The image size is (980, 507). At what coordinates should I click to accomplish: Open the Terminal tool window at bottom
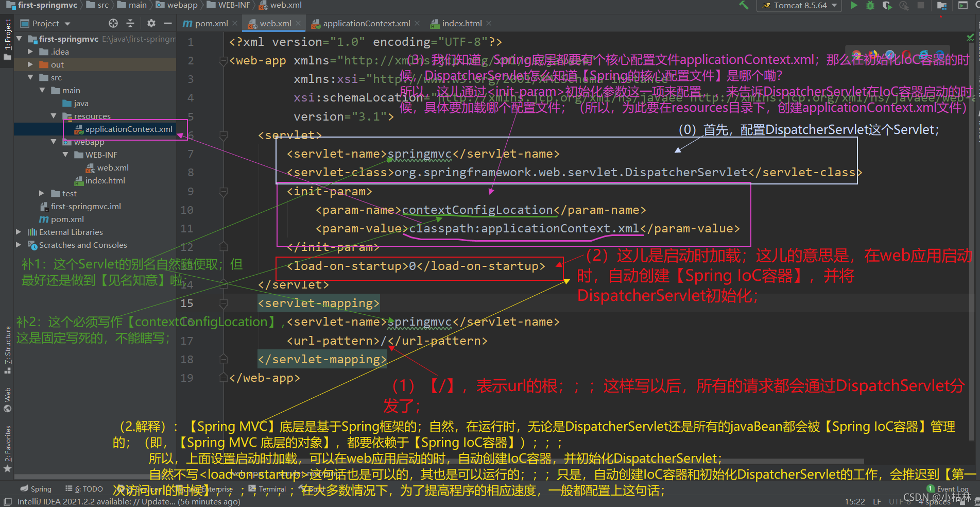(x=267, y=488)
